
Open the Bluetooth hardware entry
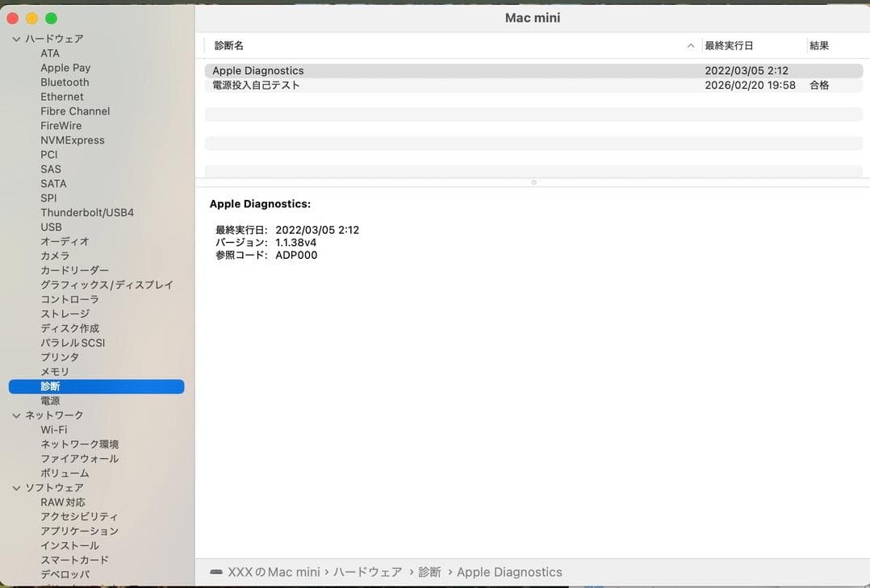pos(65,82)
